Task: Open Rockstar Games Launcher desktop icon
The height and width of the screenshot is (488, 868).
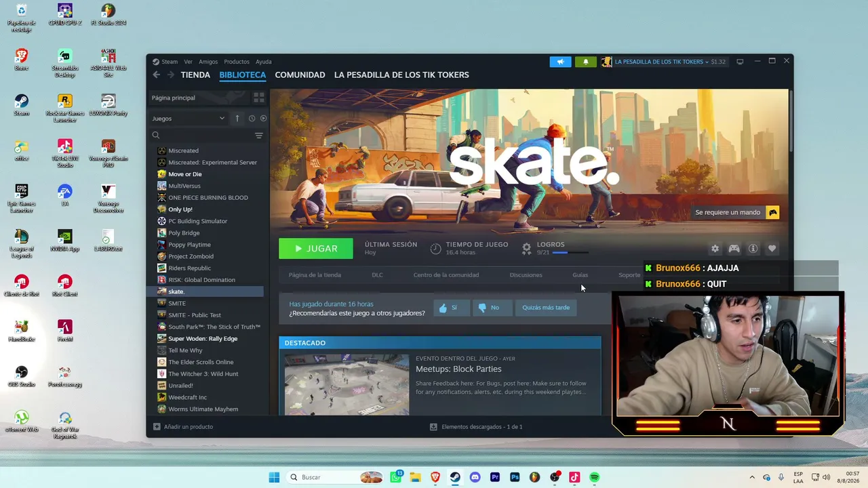Action: [65, 108]
